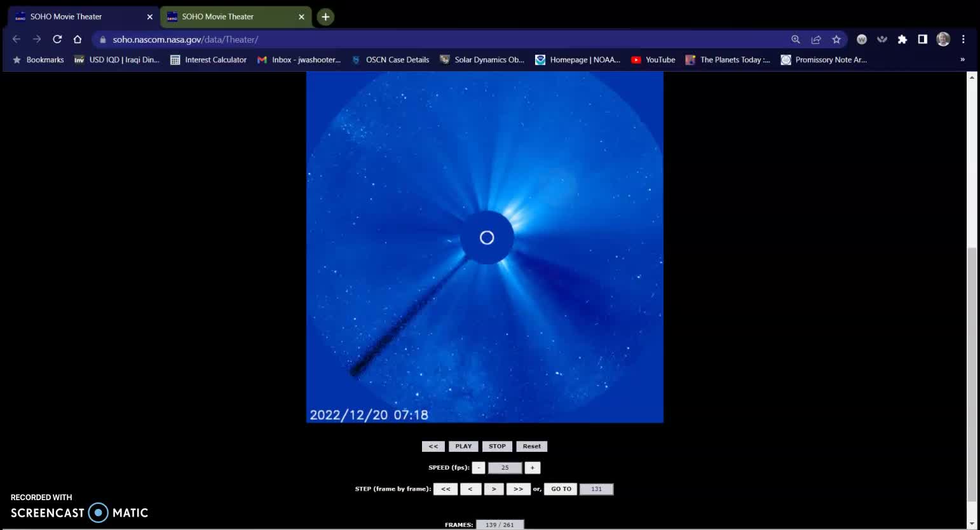Toggle the browser side panel
980x530 pixels.
click(x=923, y=39)
